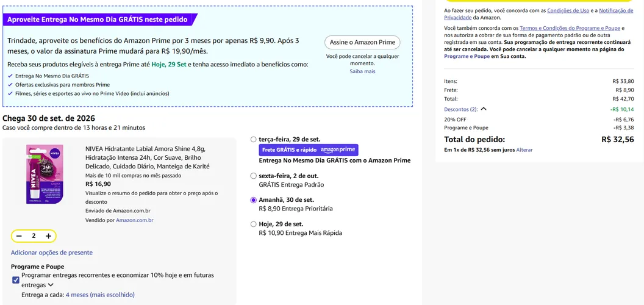The width and height of the screenshot is (644, 305).
Task: Select sexta-feira, 2 de out. free delivery
Action: pos(254,176)
